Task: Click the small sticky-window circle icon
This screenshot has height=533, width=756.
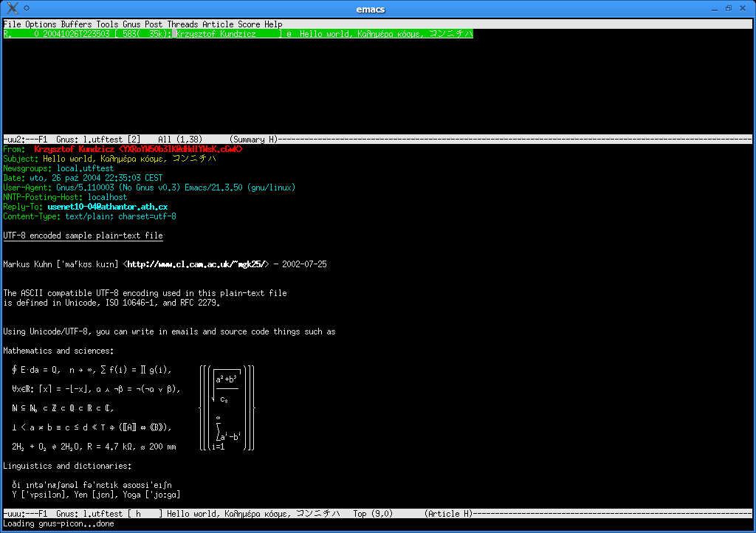Action: [27, 8]
